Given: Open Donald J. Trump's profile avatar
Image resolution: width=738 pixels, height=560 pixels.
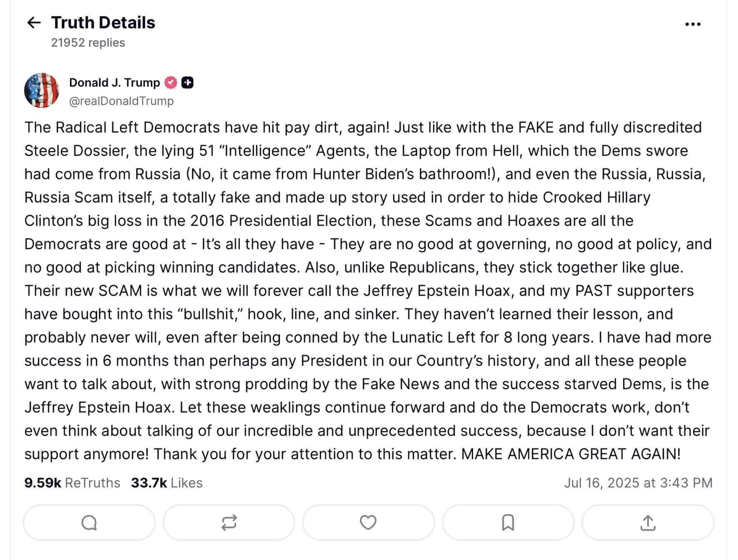Looking at the screenshot, I should pos(42,90).
